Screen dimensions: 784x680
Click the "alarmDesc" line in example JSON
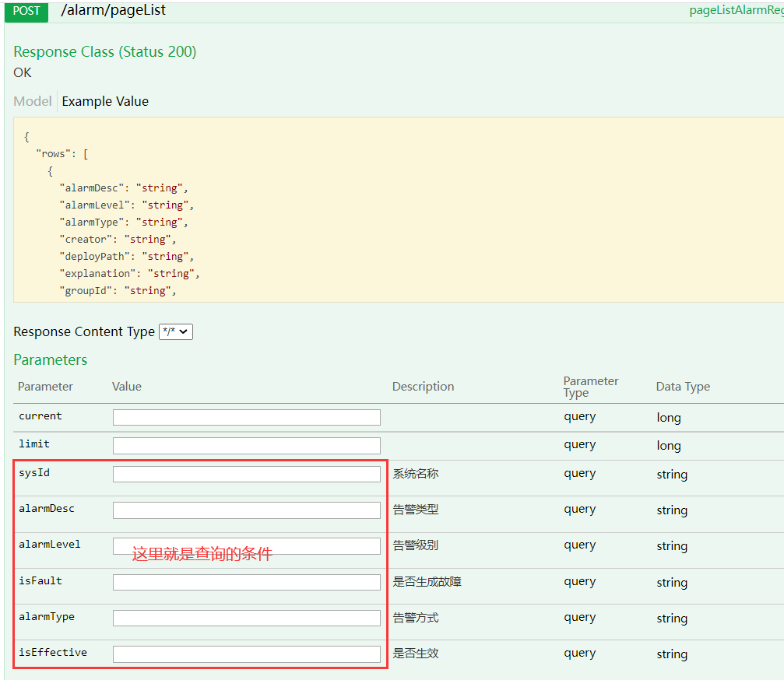pos(124,188)
